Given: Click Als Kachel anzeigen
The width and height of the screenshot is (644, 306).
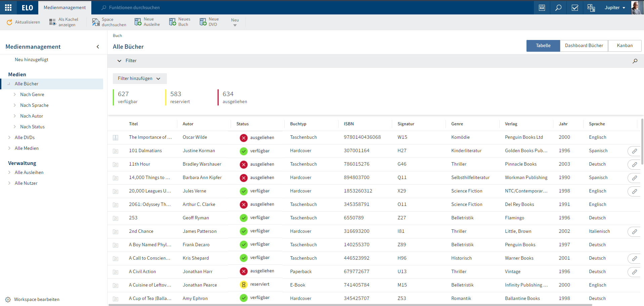Looking at the screenshot, I should pyautogui.click(x=64, y=22).
